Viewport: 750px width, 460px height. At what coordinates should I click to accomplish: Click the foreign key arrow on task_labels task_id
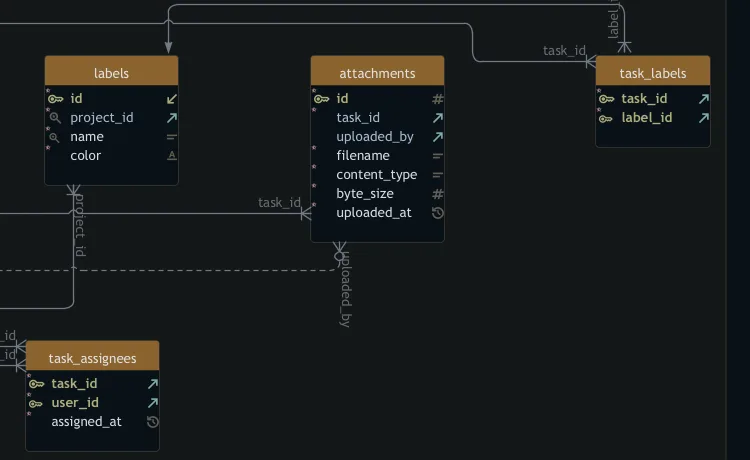(x=704, y=99)
